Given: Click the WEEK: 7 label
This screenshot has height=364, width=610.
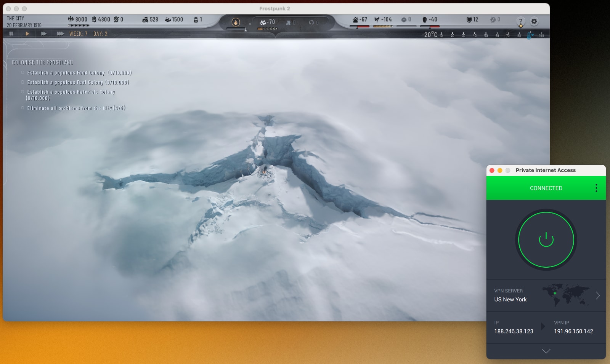Looking at the screenshot, I should point(78,34).
